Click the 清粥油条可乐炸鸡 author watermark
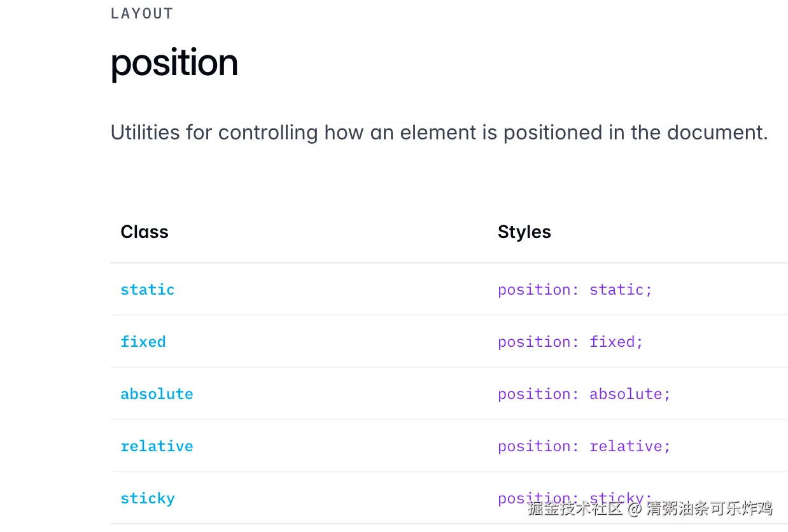Image resolution: width=788 pixels, height=532 pixels. coord(709,508)
